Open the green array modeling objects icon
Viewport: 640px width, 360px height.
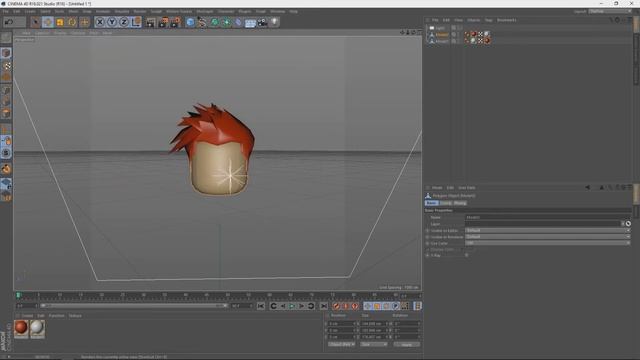(226, 22)
